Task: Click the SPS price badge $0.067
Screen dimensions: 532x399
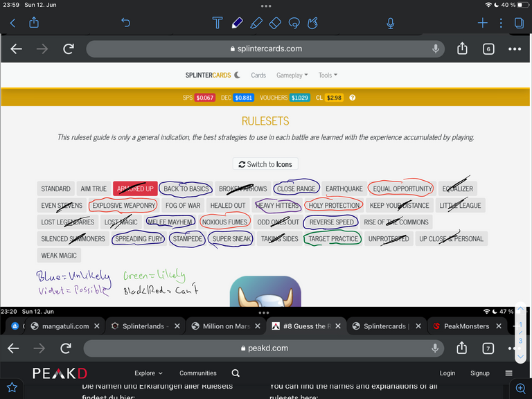Action: [x=205, y=98]
